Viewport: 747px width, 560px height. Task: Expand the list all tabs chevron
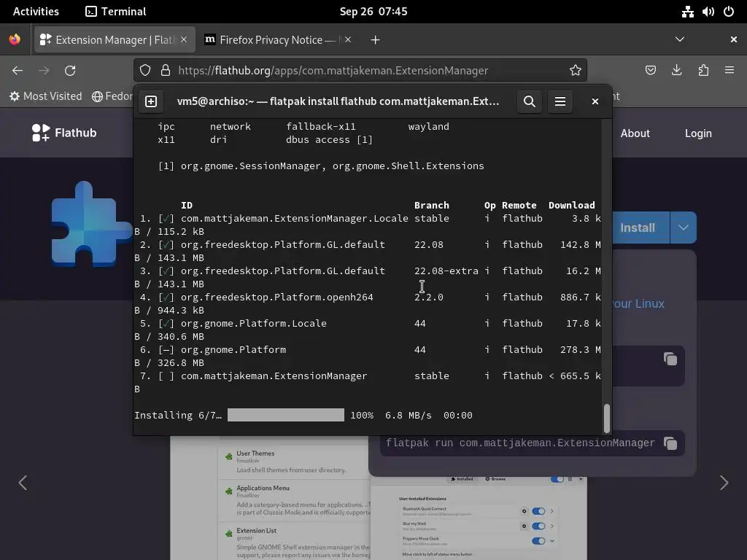click(680, 39)
